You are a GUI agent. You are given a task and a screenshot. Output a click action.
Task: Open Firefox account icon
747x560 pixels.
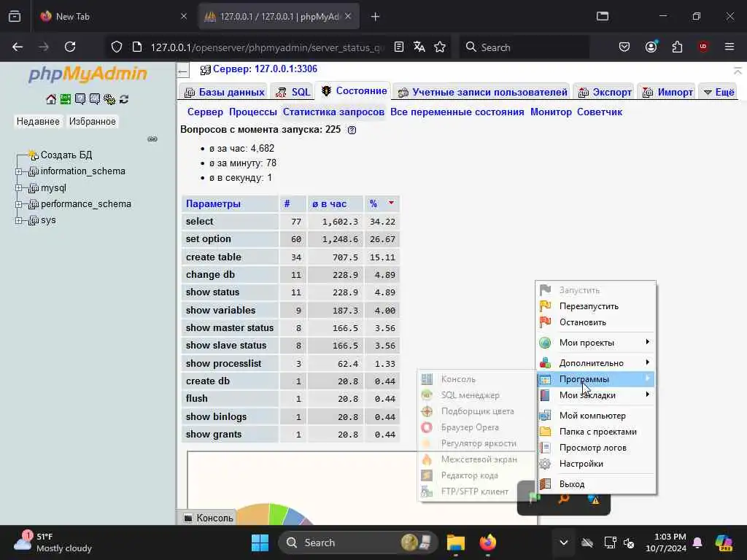[x=651, y=47]
